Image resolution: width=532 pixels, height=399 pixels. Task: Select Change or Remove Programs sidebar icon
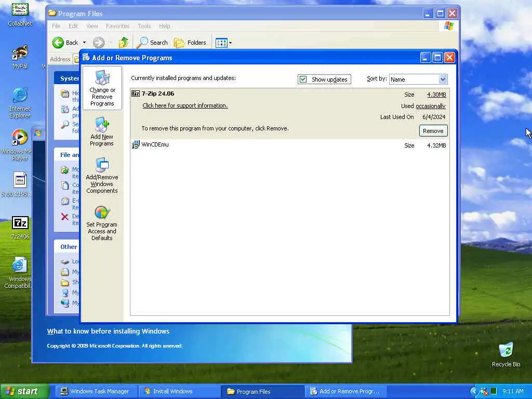tap(102, 88)
